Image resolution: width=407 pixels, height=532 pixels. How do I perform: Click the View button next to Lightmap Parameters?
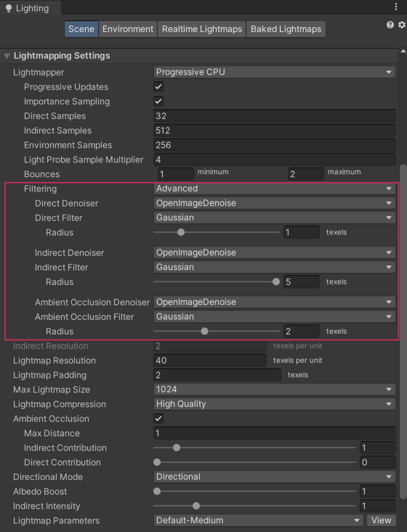click(381, 520)
